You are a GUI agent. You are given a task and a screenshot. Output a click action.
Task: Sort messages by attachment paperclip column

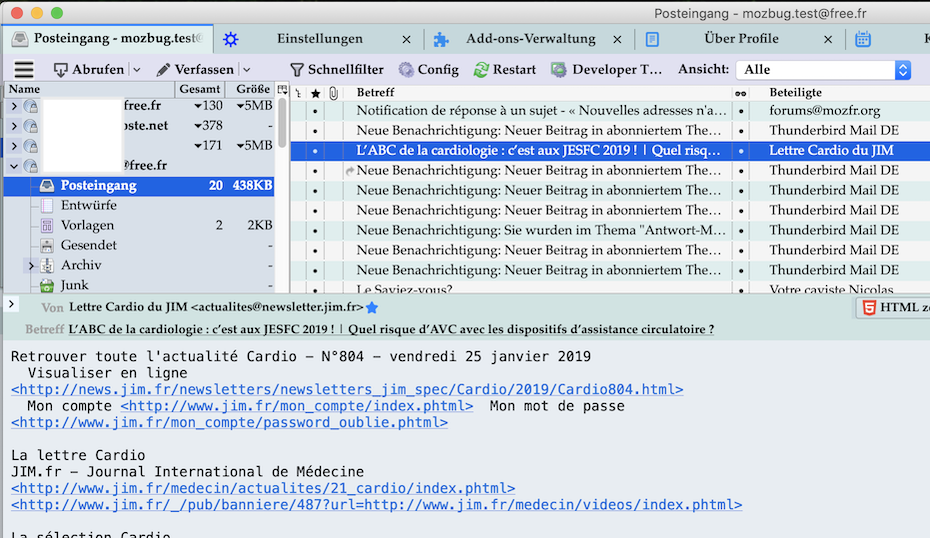click(333, 93)
